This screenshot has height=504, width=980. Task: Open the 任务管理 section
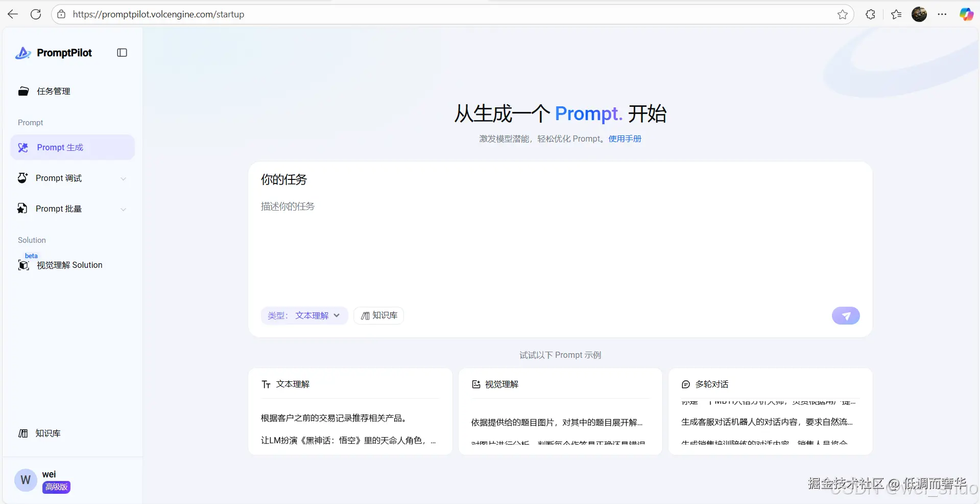(x=54, y=91)
